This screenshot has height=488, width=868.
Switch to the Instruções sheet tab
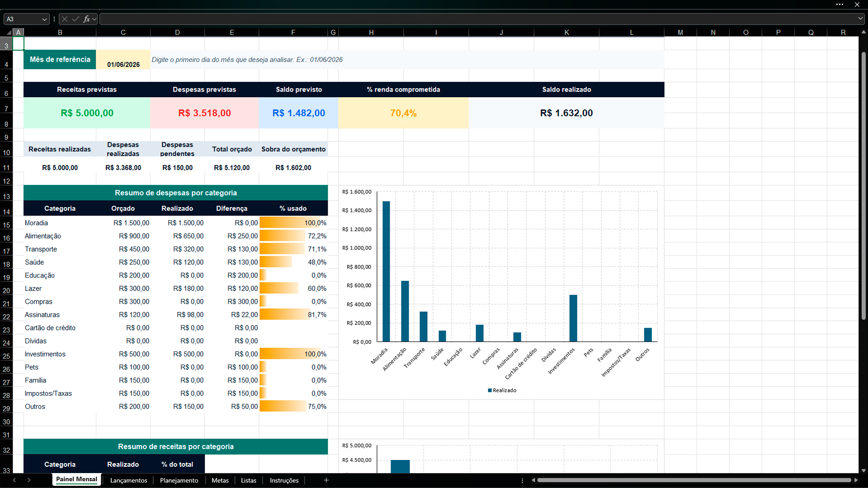coord(284,480)
